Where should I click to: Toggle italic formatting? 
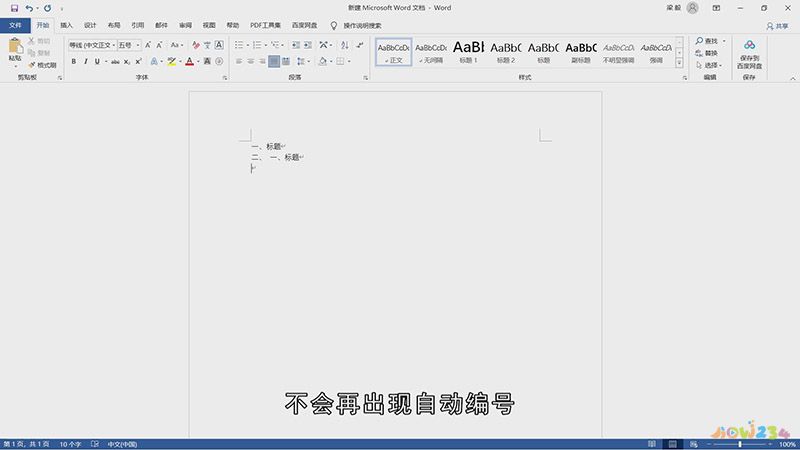tap(85, 62)
